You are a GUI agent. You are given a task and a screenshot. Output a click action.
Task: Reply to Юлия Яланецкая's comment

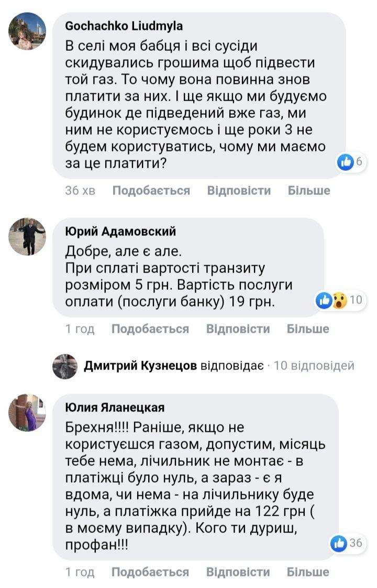(238, 572)
